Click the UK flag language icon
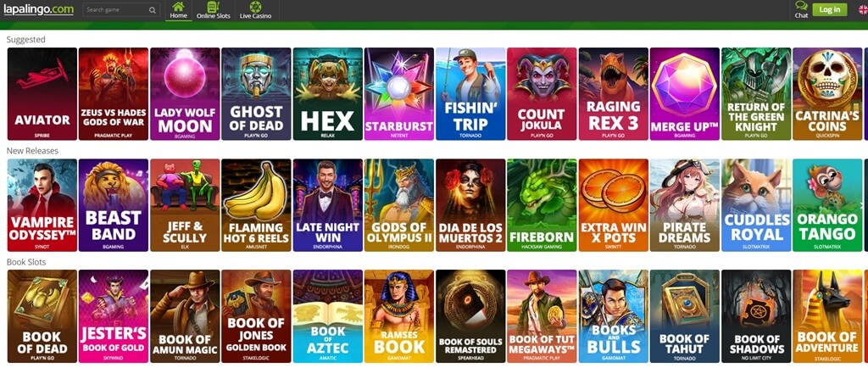The height and width of the screenshot is (368, 868). (x=863, y=9)
